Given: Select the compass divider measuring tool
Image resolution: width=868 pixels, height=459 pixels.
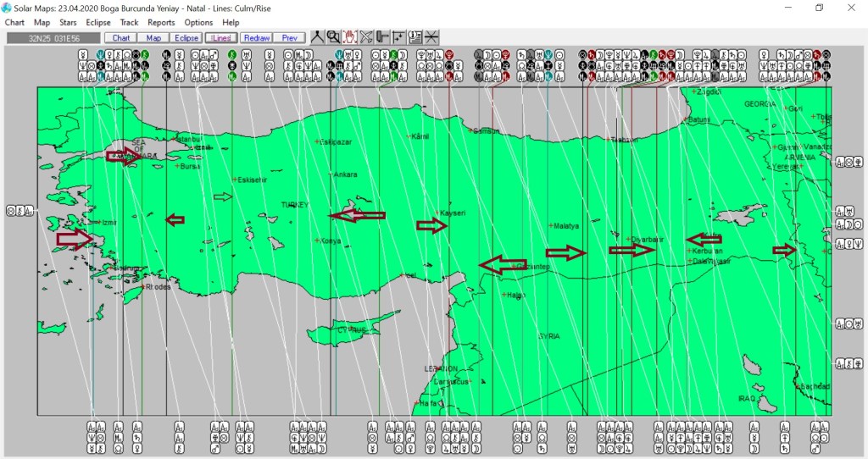Looking at the screenshot, I should [x=317, y=37].
